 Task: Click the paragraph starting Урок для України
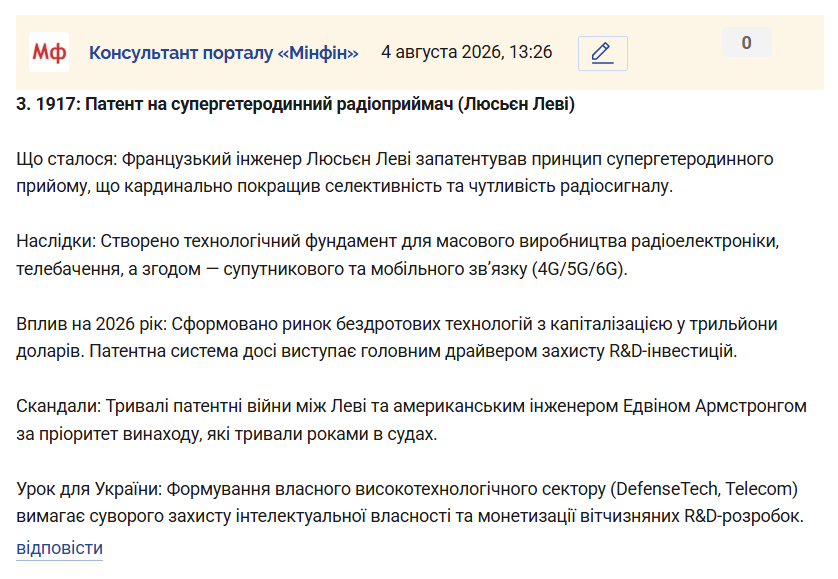click(410, 503)
